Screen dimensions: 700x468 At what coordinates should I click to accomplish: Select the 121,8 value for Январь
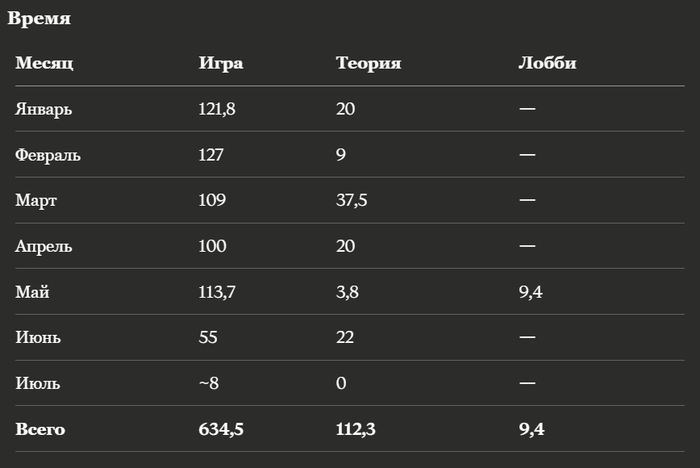point(217,109)
